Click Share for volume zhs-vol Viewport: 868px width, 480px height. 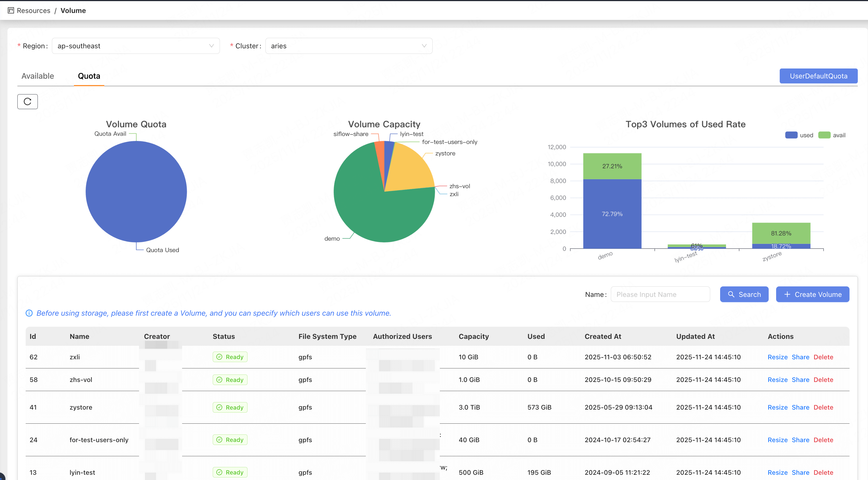(x=800, y=380)
